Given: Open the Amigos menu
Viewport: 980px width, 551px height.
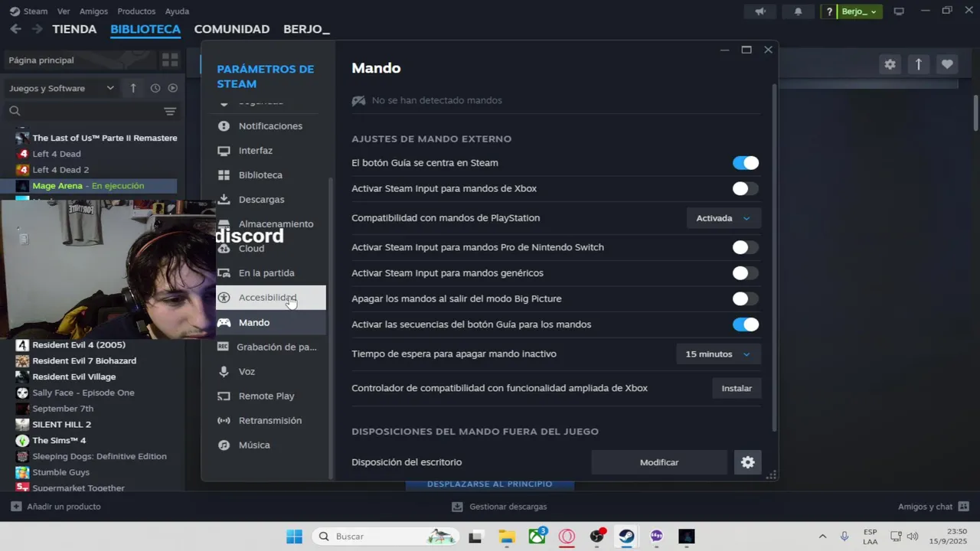Looking at the screenshot, I should tap(93, 11).
